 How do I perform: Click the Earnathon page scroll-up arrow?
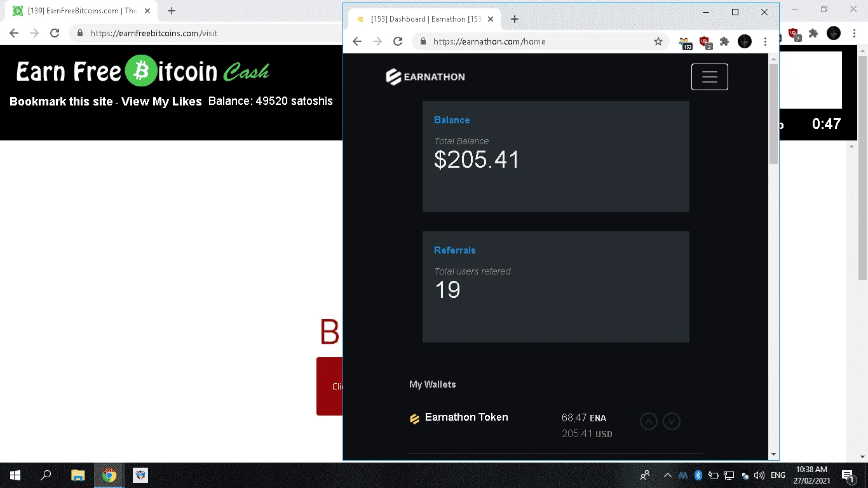773,59
